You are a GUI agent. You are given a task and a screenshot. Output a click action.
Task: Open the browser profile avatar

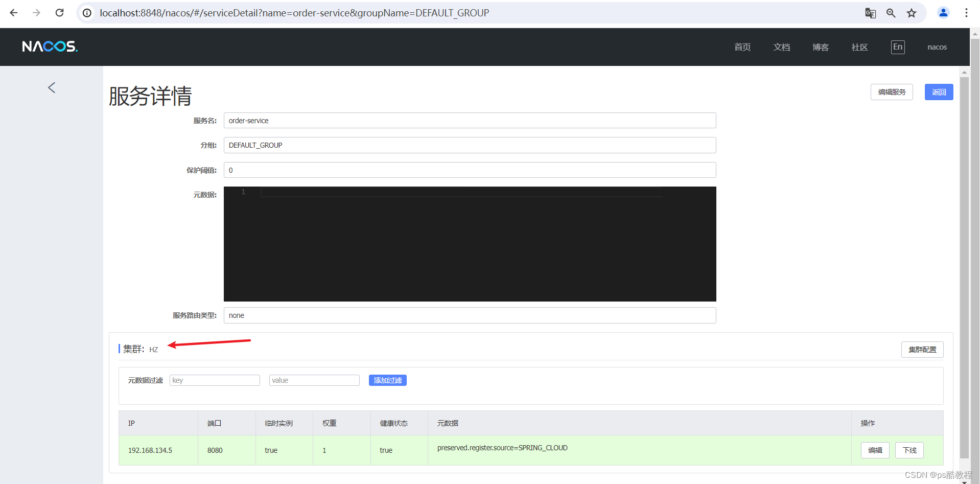[x=943, y=13]
